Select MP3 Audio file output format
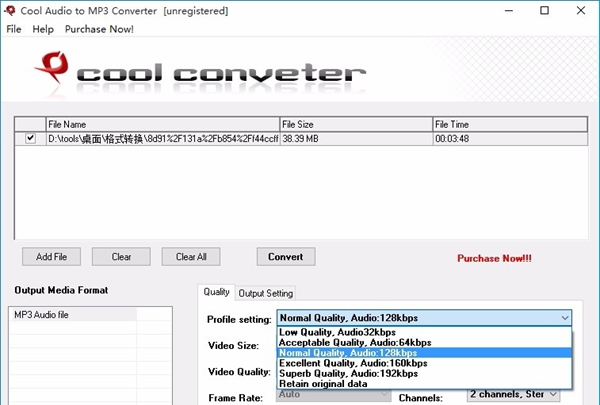 pos(73,315)
